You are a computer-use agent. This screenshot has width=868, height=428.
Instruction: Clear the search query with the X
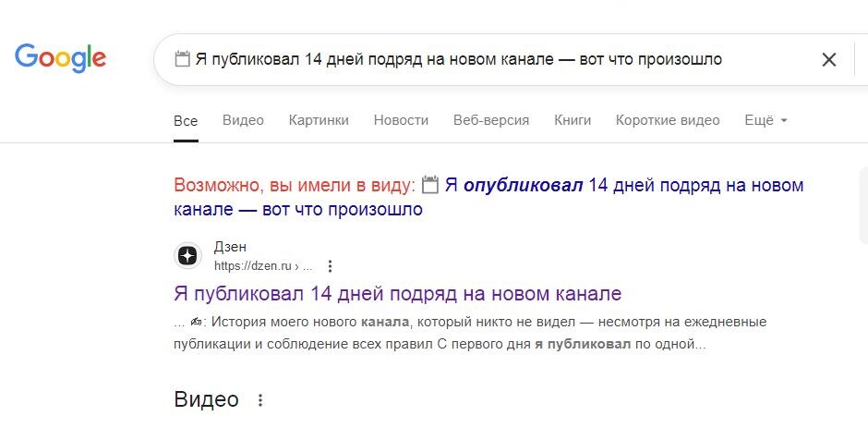tap(828, 59)
